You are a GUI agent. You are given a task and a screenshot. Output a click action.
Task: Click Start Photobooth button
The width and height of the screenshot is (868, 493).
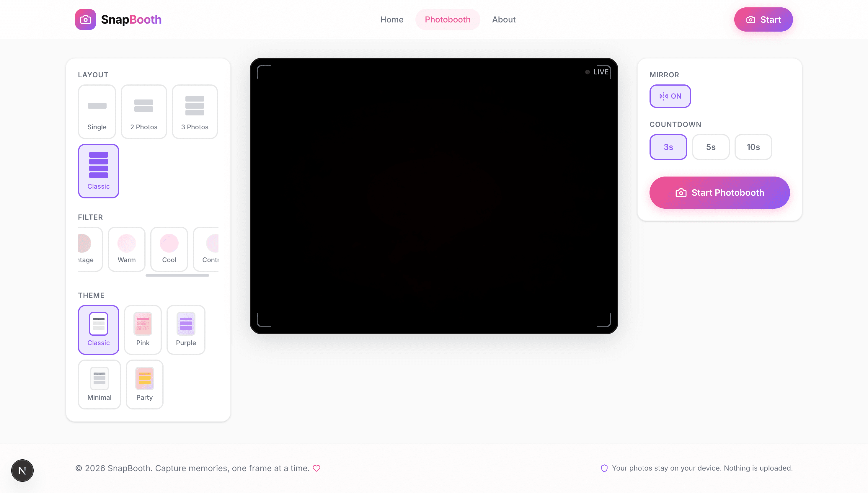[x=720, y=192]
